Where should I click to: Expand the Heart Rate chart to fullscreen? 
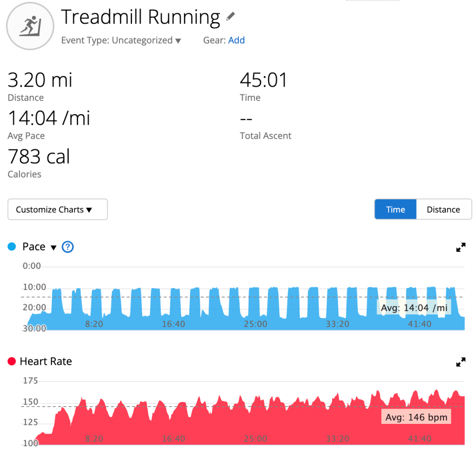461,362
